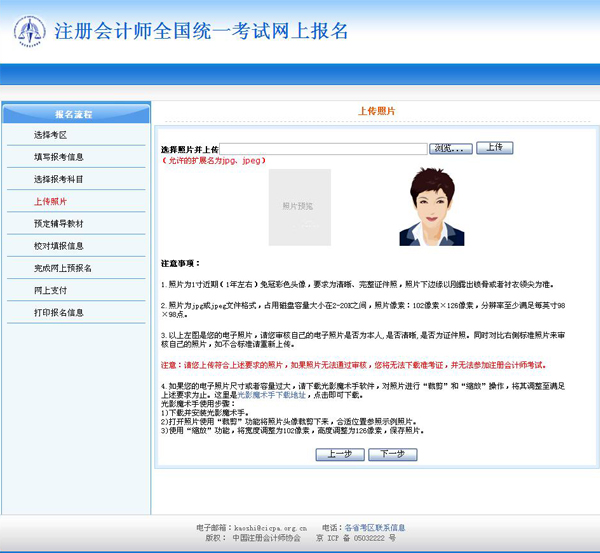This screenshot has height=553, width=600.
Task: Click the kaoshi@cicpa.org.cn email text
Action: pos(271,528)
